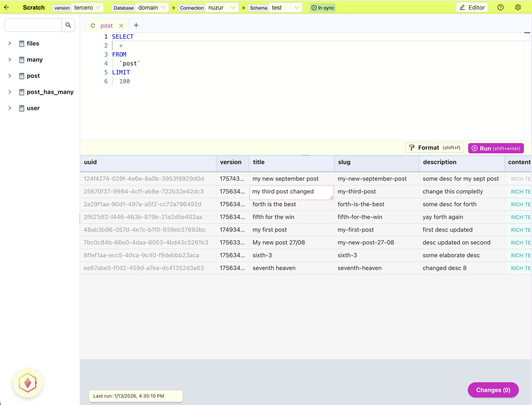The width and height of the screenshot is (532, 405).
Task: Click the refresh icon on post tab
Action: pos(93,26)
